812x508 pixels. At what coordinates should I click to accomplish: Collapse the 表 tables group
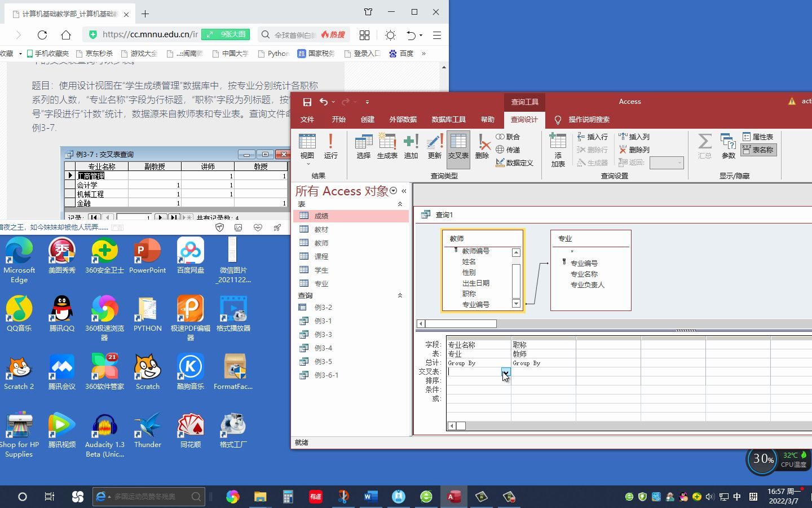click(x=399, y=204)
